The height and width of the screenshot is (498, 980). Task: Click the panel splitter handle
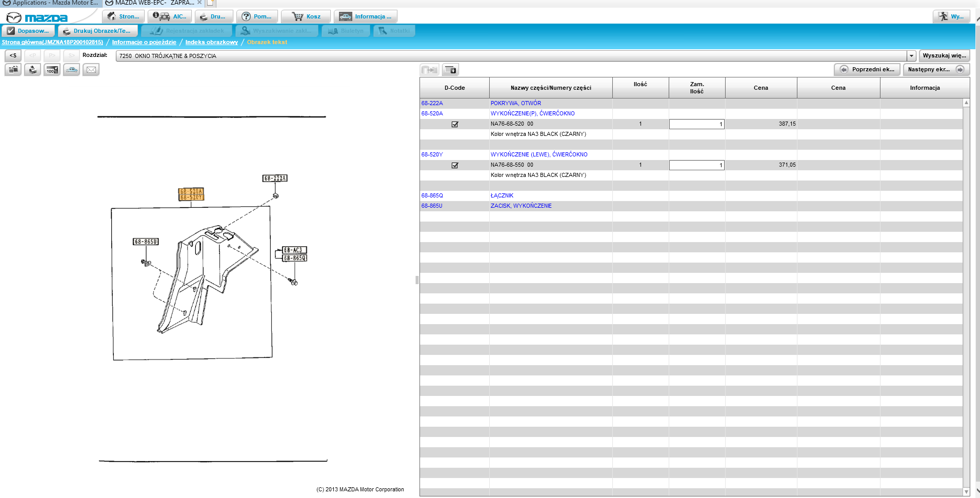click(x=417, y=280)
